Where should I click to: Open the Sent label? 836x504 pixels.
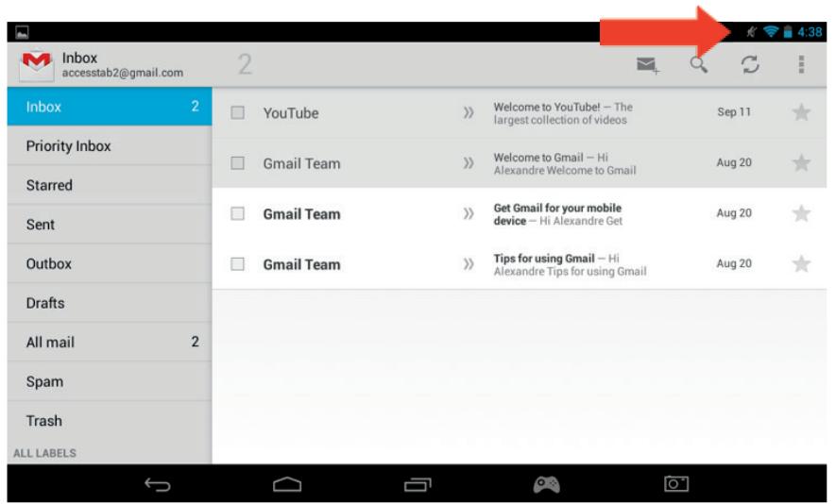tap(110, 225)
